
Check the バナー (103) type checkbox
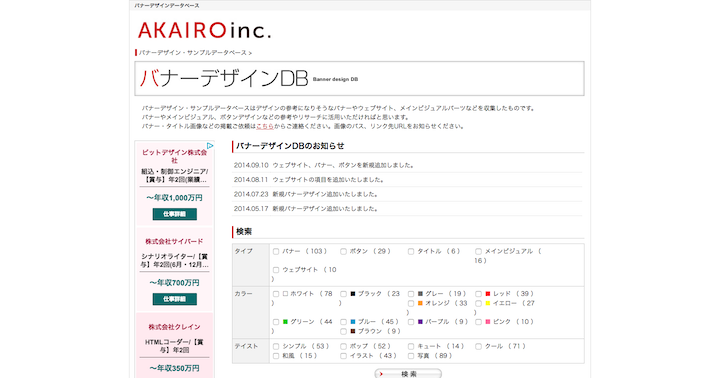(276, 252)
